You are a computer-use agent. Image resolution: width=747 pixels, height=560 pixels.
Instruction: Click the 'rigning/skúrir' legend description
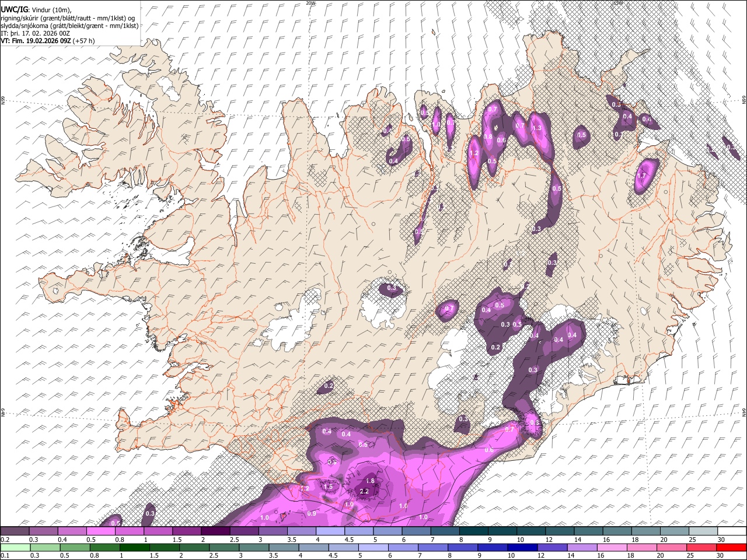(20, 18)
